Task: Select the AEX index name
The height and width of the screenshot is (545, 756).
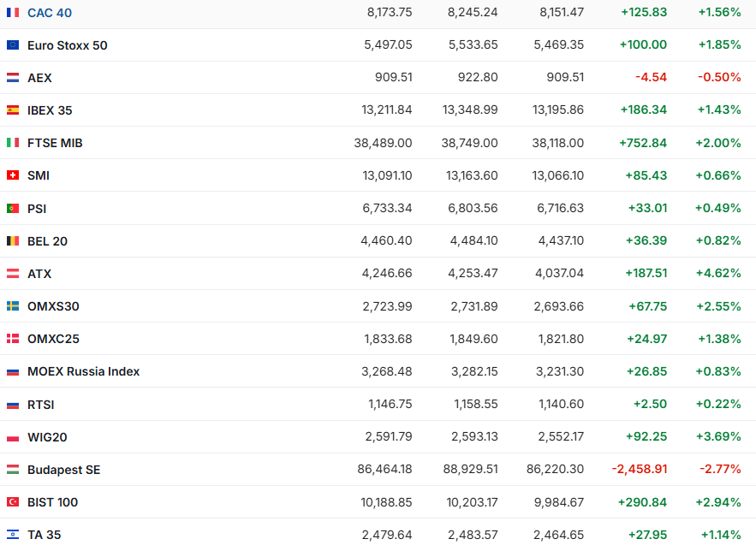Action: 39,78
